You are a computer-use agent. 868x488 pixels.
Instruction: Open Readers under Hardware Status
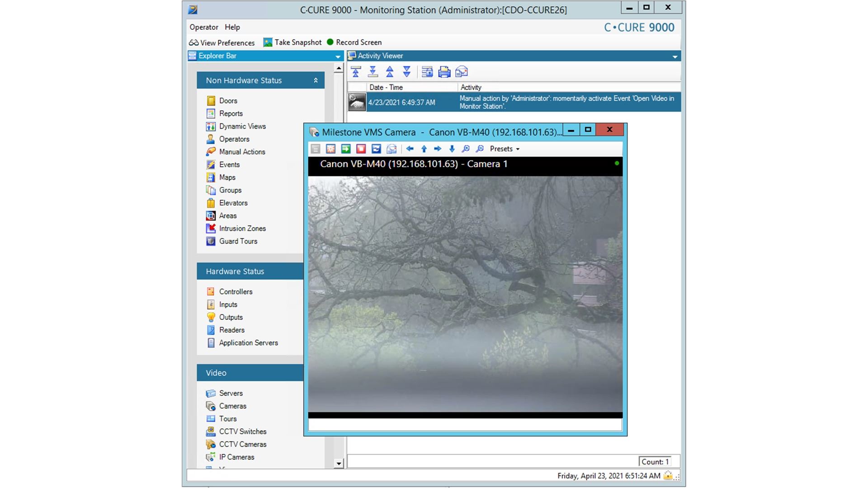226,330
